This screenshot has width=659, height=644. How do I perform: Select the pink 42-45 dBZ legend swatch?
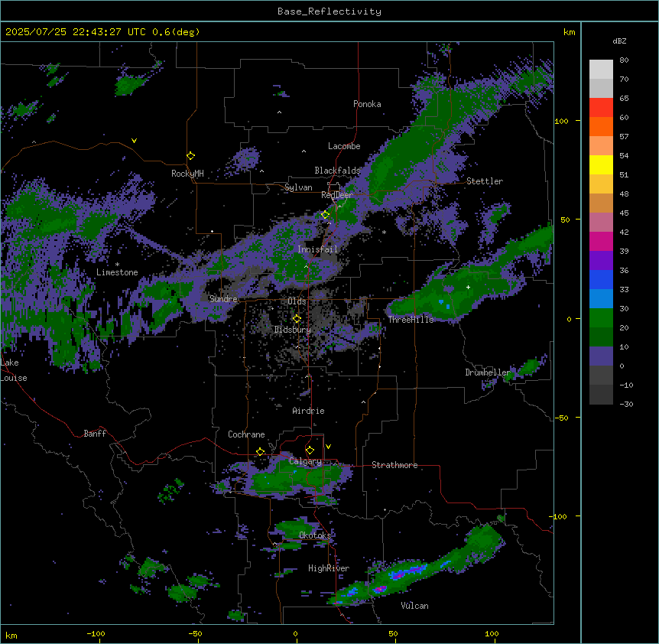tap(601, 222)
